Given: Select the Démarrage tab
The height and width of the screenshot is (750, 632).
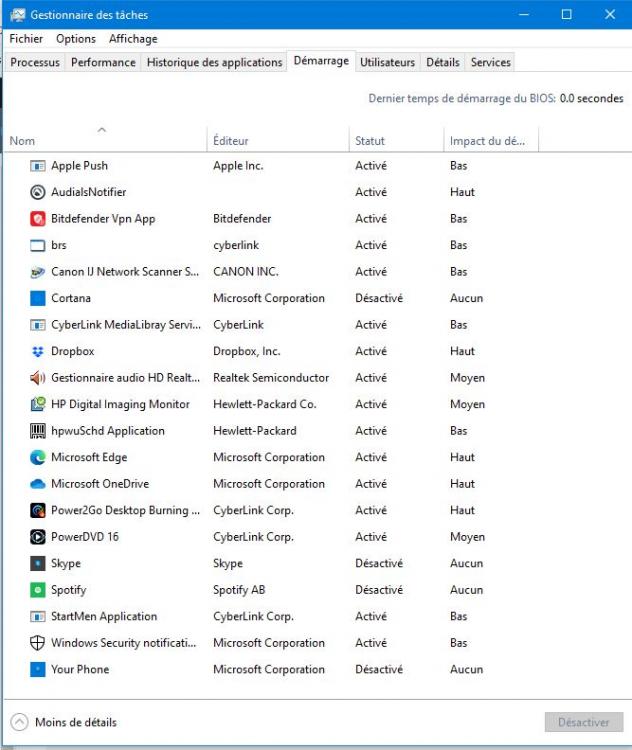Looking at the screenshot, I should tap(321, 61).
